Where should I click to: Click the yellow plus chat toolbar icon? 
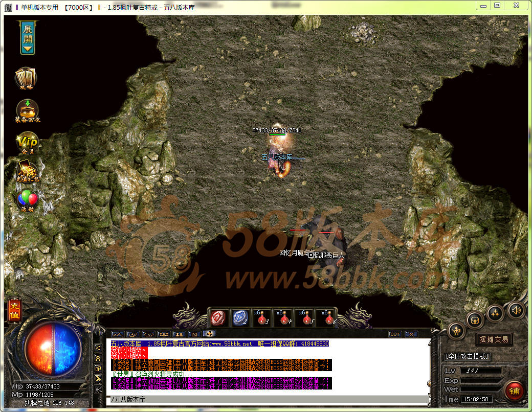(209, 334)
